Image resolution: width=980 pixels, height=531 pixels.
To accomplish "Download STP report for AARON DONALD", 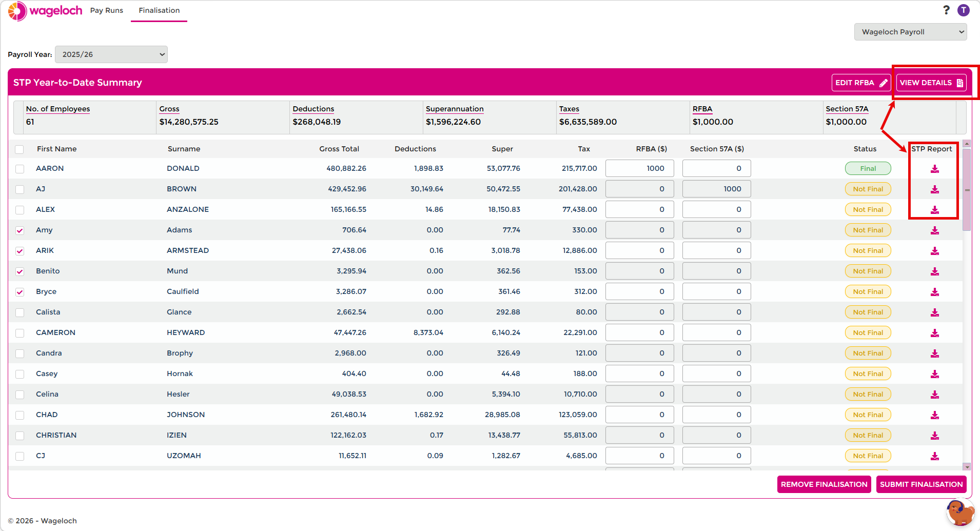I will pyautogui.click(x=935, y=169).
